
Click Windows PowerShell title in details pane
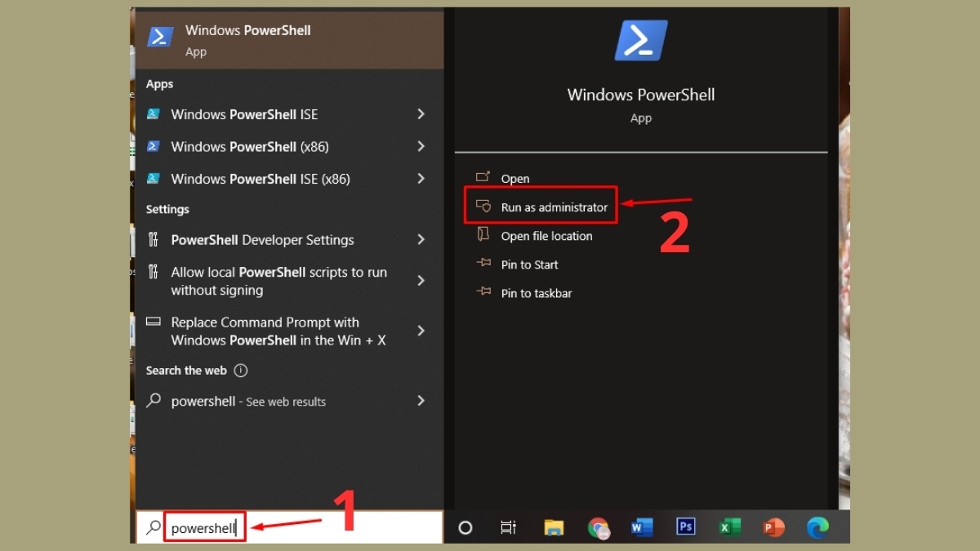coord(641,95)
